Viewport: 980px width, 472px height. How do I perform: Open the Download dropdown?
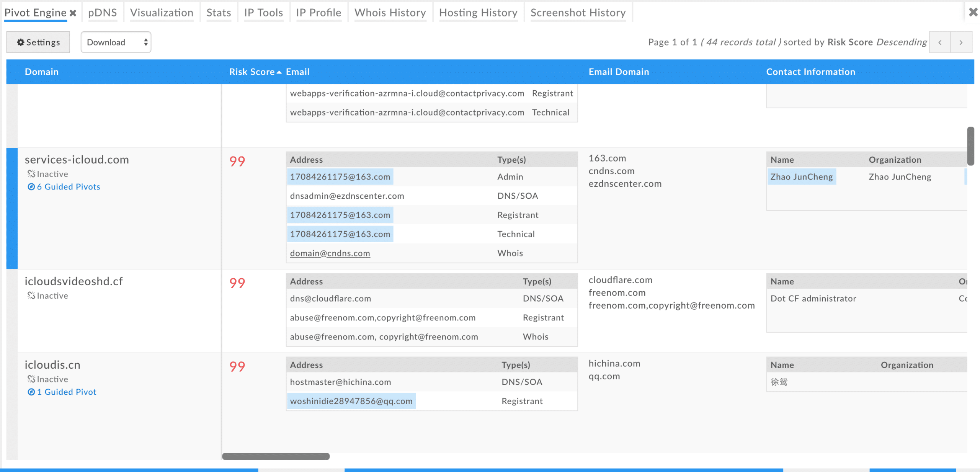[116, 42]
